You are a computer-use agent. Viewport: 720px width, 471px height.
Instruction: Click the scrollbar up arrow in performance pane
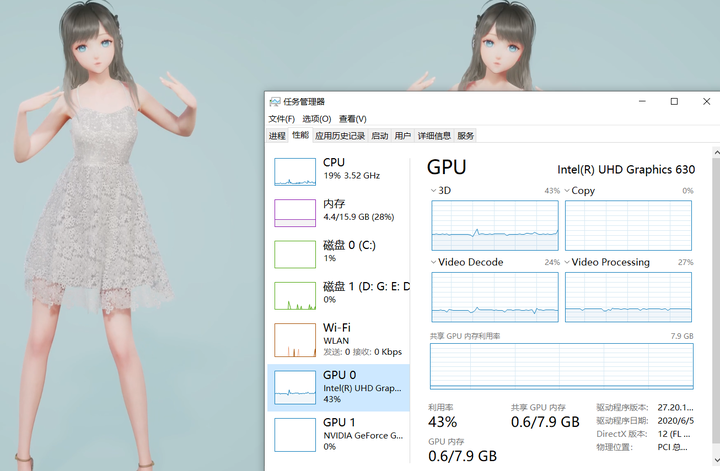pos(716,152)
